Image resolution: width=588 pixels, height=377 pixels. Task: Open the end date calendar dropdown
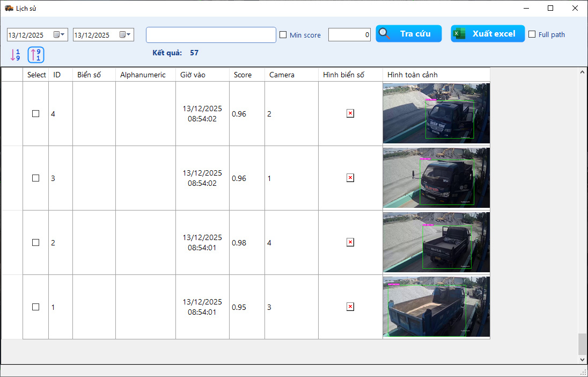pyautogui.click(x=126, y=35)
